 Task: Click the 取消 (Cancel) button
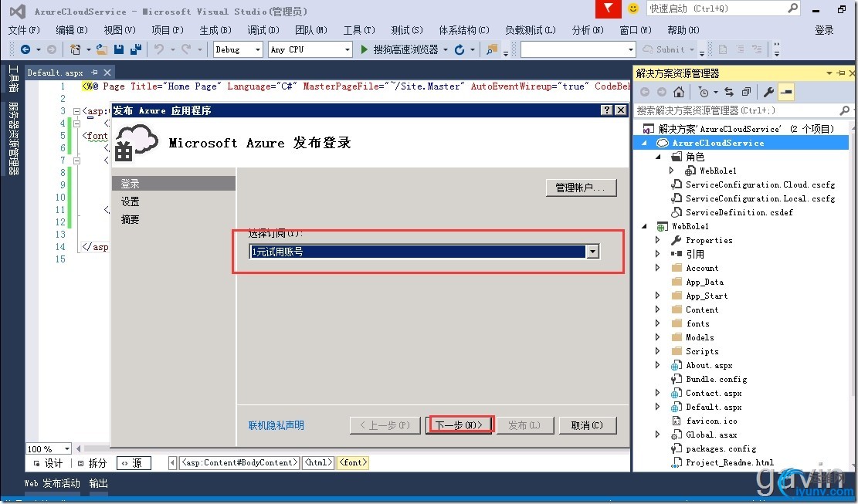(x=588, y=425)
